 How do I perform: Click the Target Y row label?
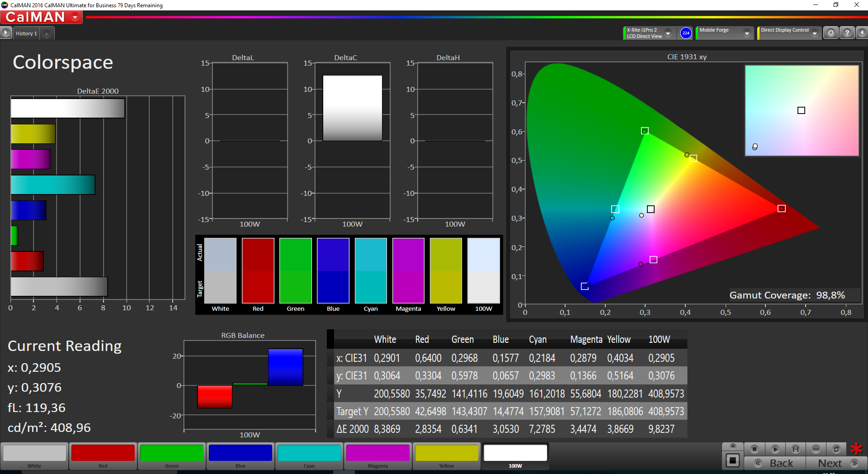[x=353, y=412]
